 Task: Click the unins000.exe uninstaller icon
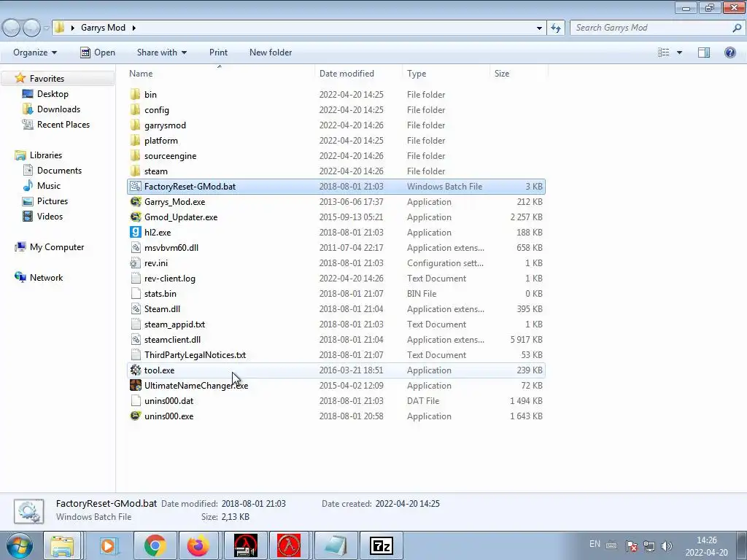tap(135, 416)
